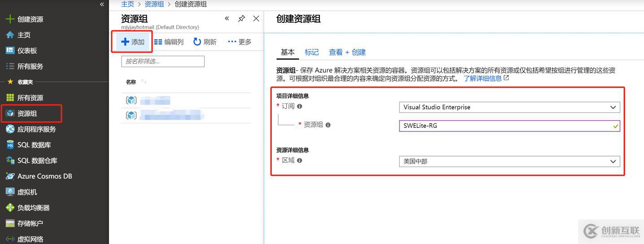This screenshot has height=244, width=644.
Task: Open 存储帐户 in the sidebar
Action: (30, 223)
